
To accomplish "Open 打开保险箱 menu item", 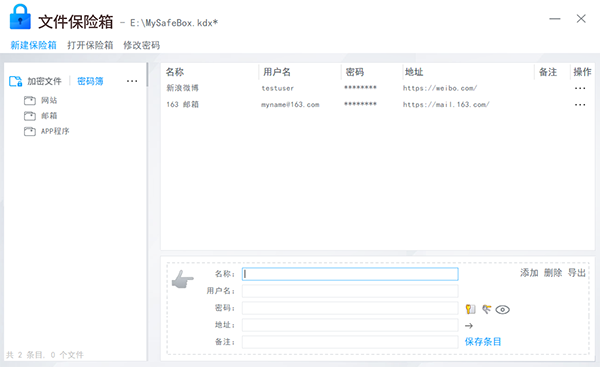I will click(x=90, y=45).
